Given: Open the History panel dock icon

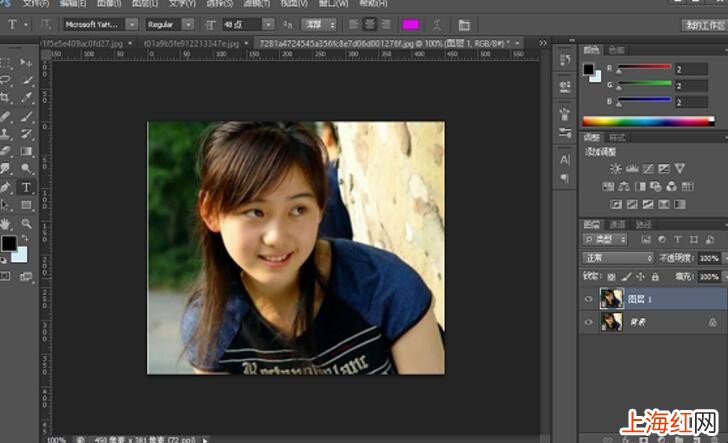Looking at the screenshot, I should tap(565, 59).
